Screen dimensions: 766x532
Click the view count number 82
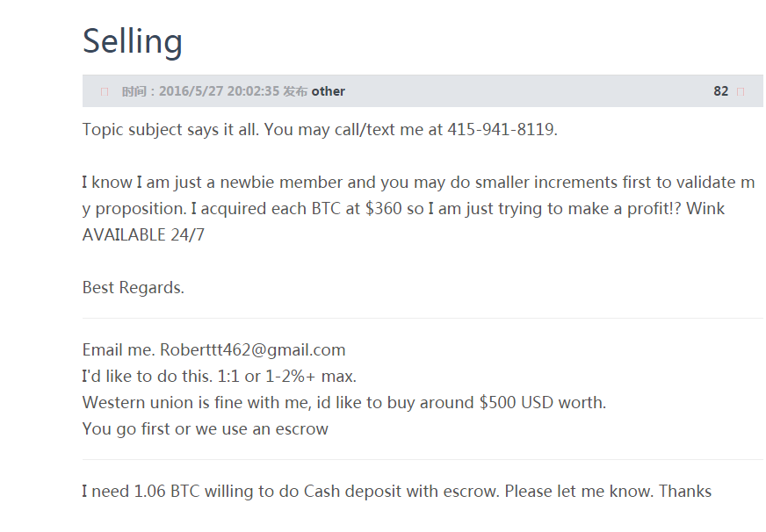coord(720,91)
